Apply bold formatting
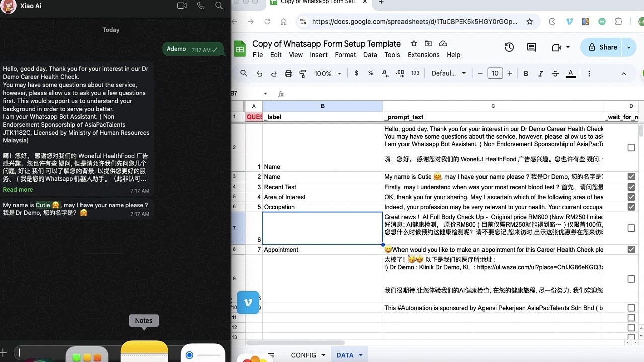Screen dimensions: 644x362 tap(526, 73)
